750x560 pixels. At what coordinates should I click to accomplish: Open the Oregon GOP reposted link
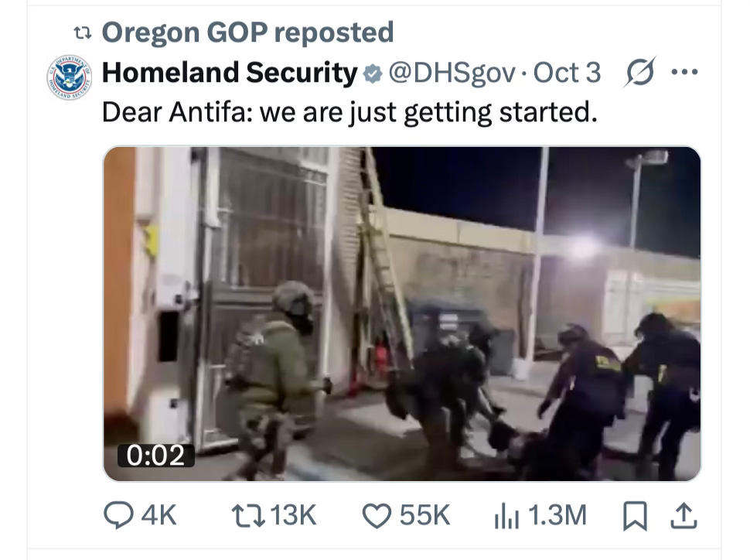(247, 32)
